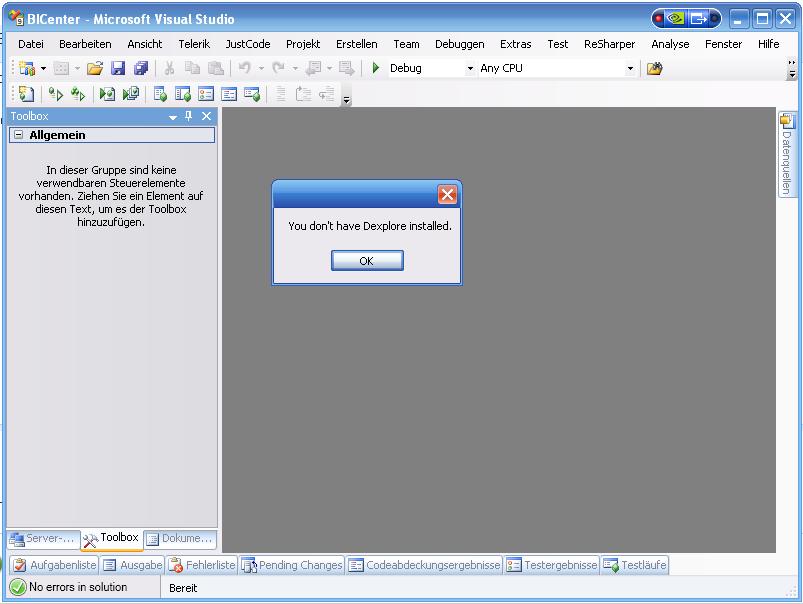Open the Undo history dropdown arrow
803x604 pixels.
point(261,68)
